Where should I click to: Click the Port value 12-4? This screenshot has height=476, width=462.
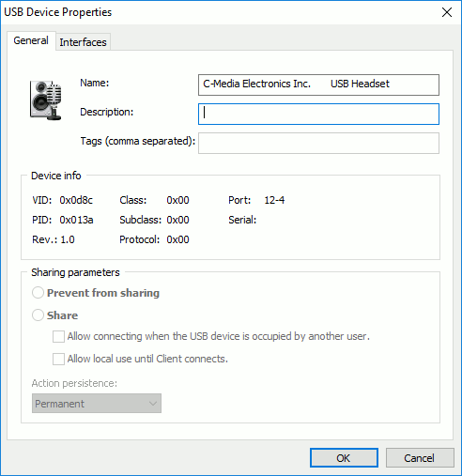pyautogui.click(x=274, y=200)
